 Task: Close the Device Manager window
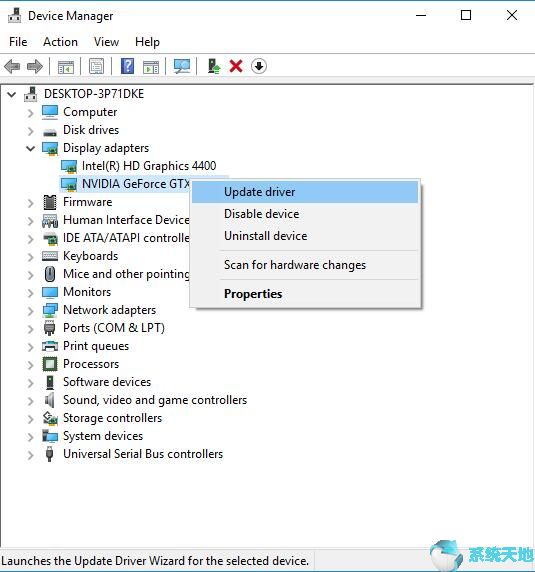click(x=512, y=15)
